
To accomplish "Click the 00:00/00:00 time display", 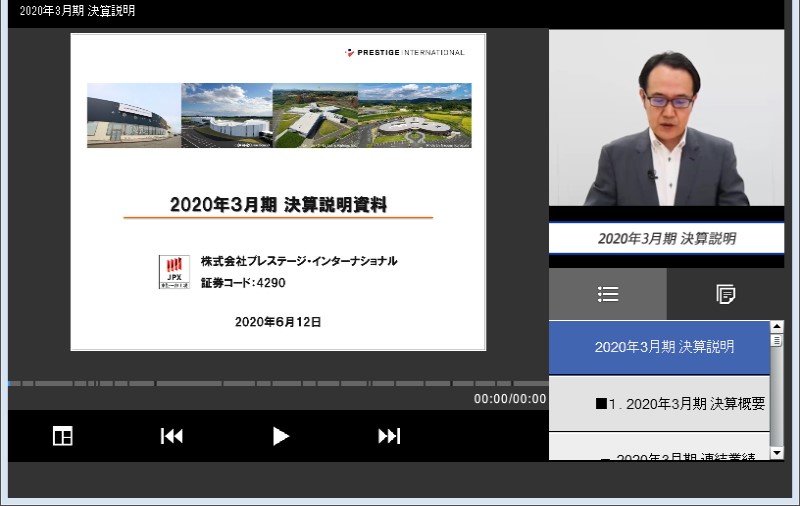I will (510, 399).
